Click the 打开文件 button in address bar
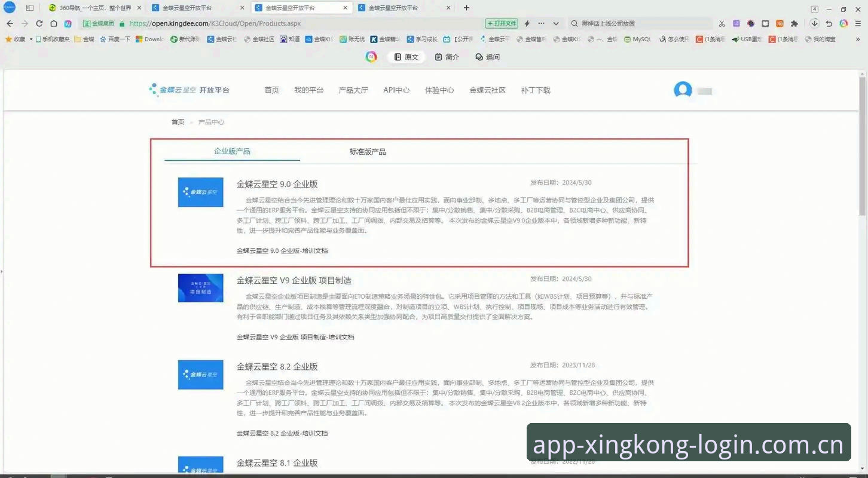Viewport: 868px width, 478px height. (502, 23)
